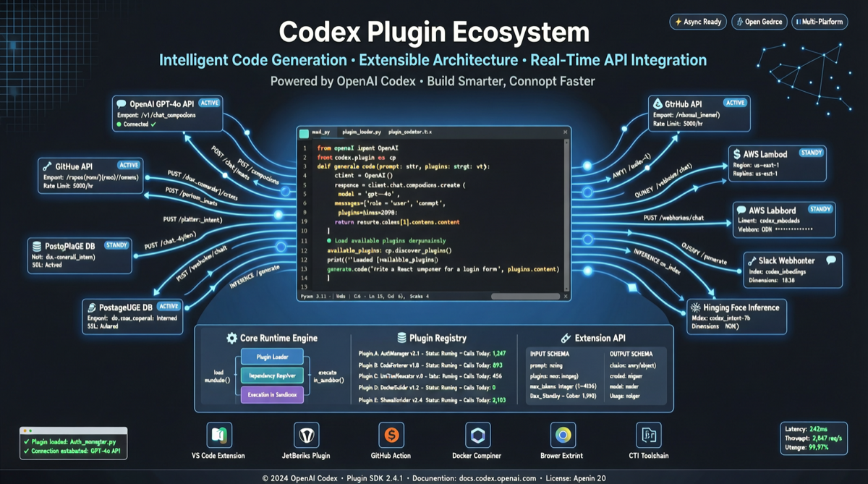Viewport: 868px width, 484px height.
Task: Click the Plugin Registry database icon
Action: [x=401, y=338]
